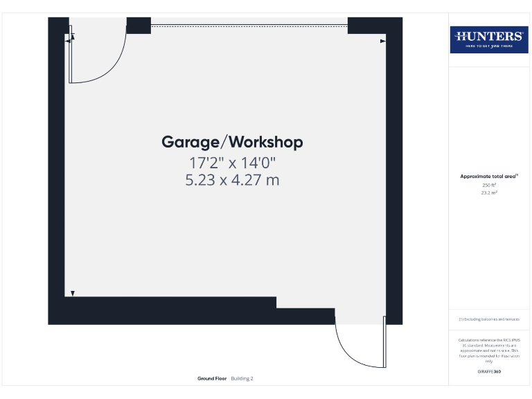Select the 17'2" x 14'0" imperial dimensions
Image resolution: width=532 pixels, height=399 pixels.
pos(232,163)
